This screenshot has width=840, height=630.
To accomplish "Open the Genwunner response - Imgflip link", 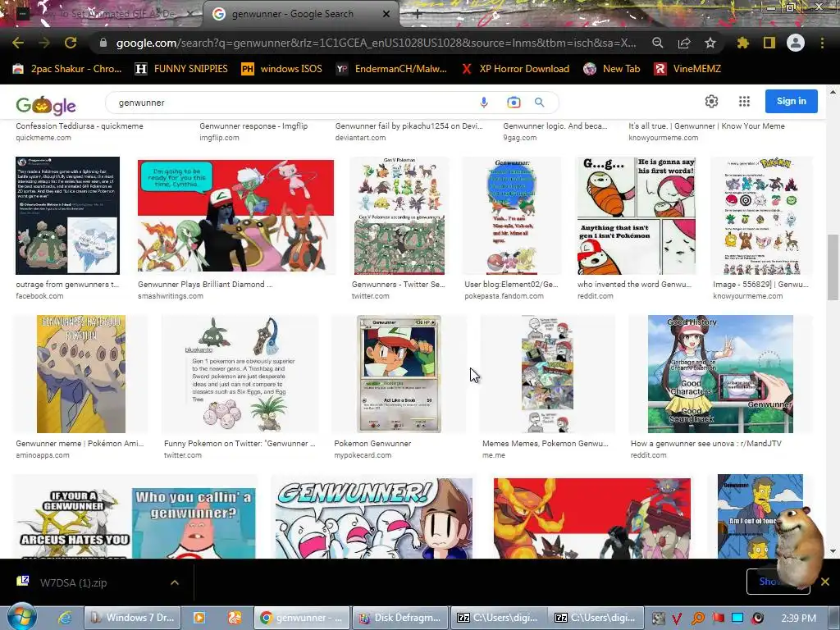I will click(x=253, y=126).
